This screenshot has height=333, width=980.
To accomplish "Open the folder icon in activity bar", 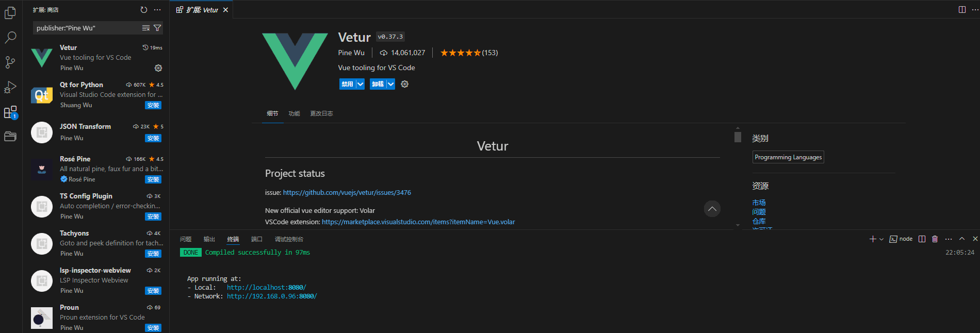I will coord(10,137).
